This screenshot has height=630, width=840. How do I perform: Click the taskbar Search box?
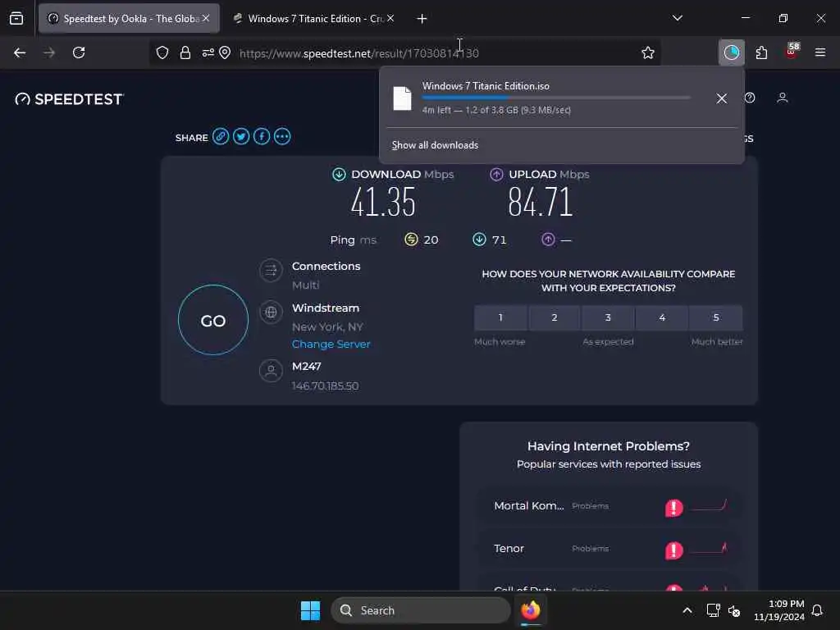pos(421,610)
